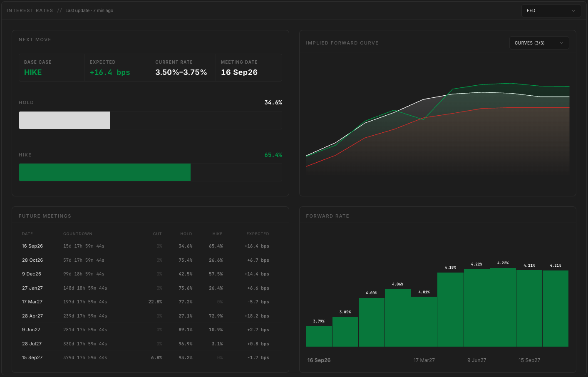Select the 9 Jun27 meeting date in table
The width and height of the screenshot is (588, 377).
pyautogui.click(x=31, y=330)
